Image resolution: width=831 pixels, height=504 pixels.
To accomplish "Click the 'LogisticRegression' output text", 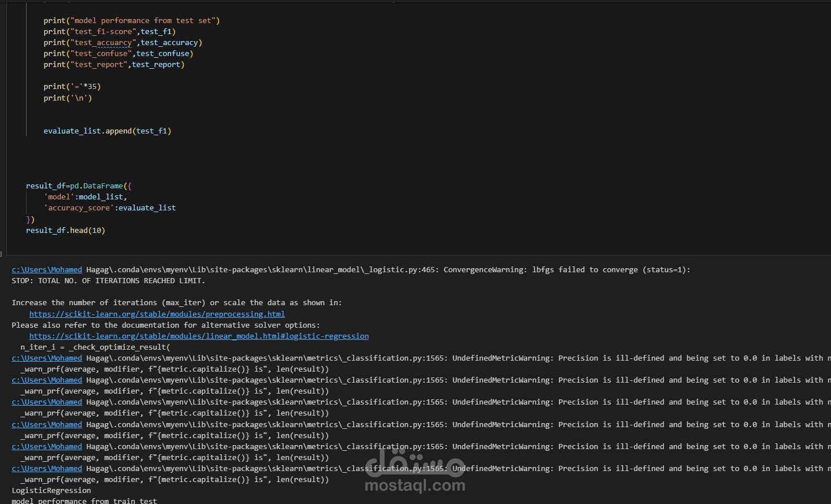I will click(51, 490).
